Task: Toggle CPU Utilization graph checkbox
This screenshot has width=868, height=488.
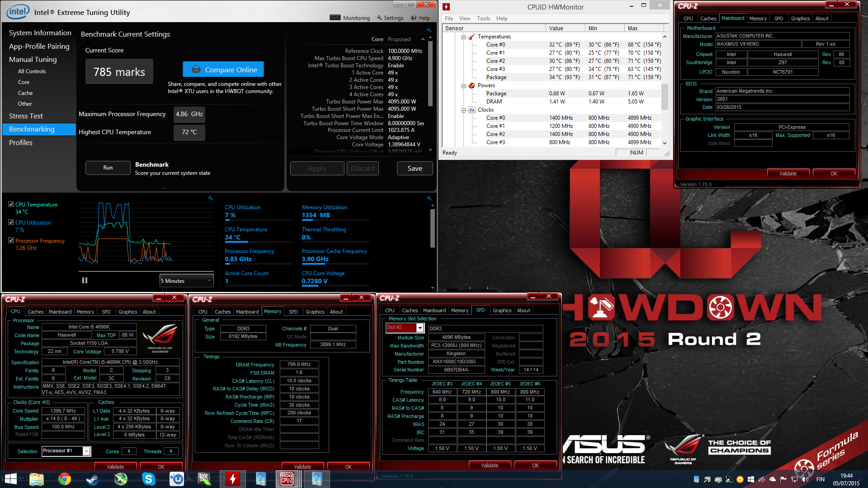Action: (11, 222)
